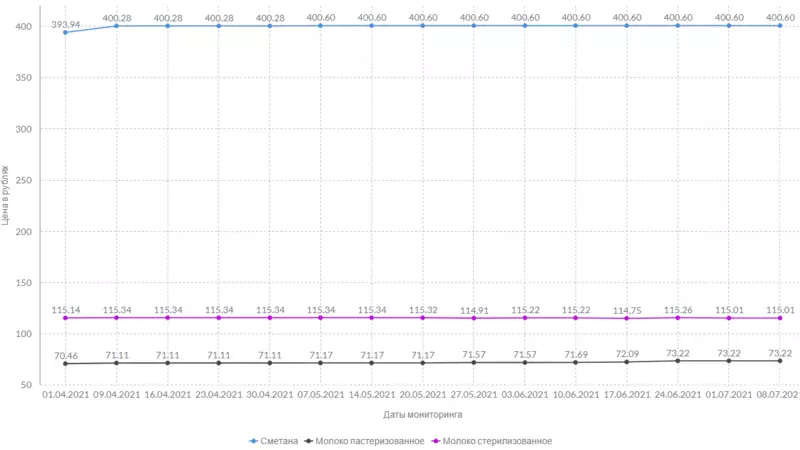Click the Сметана data point labeled 393.94

click(66, 32)
